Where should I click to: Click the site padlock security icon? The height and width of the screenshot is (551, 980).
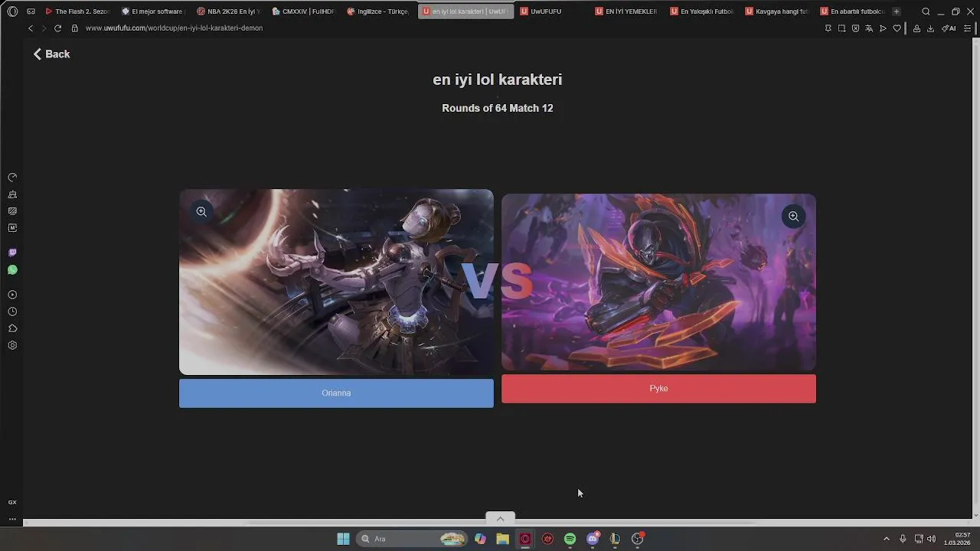tap(75, 28)
